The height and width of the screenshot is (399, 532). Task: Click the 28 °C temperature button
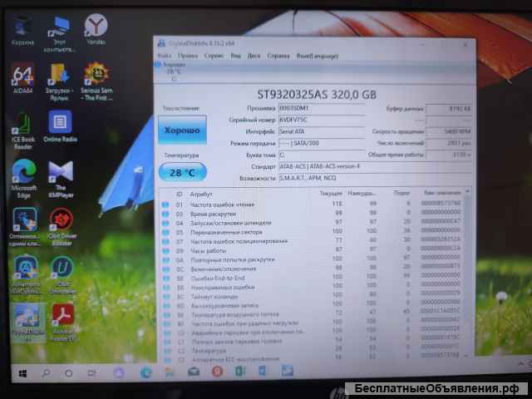[x=183, y=172]
